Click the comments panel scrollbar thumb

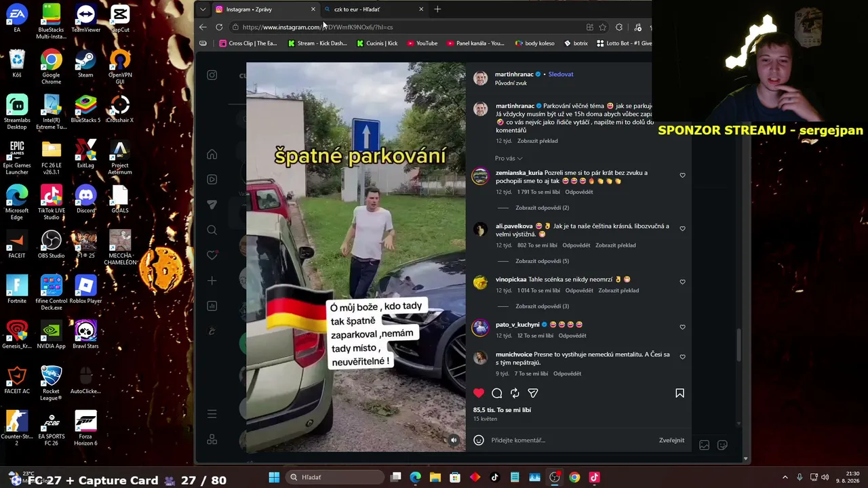[x=738, y=345]
